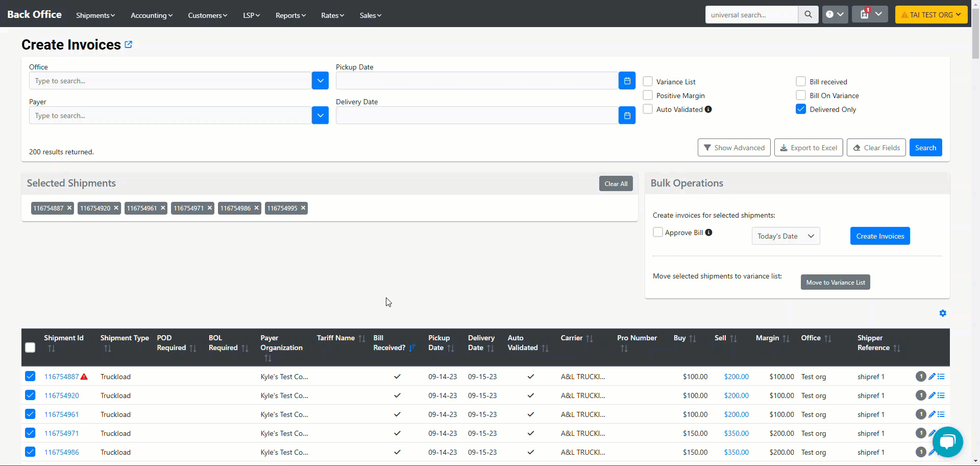
Task: Open Create Invoices in new window icon
Action: click(129, 44)
